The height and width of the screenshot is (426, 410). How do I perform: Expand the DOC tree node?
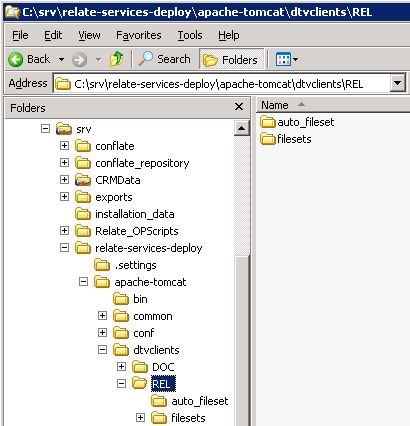(121, 366)
